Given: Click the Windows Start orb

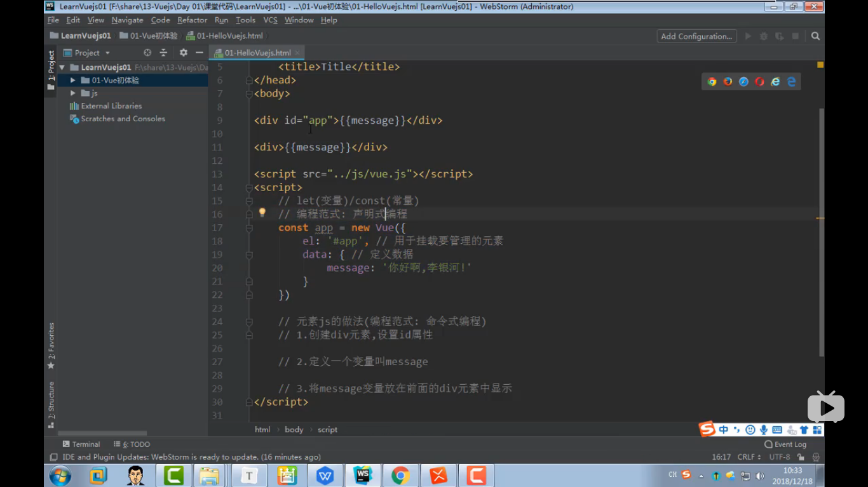Looking at the screenshot, I should 60,476.
